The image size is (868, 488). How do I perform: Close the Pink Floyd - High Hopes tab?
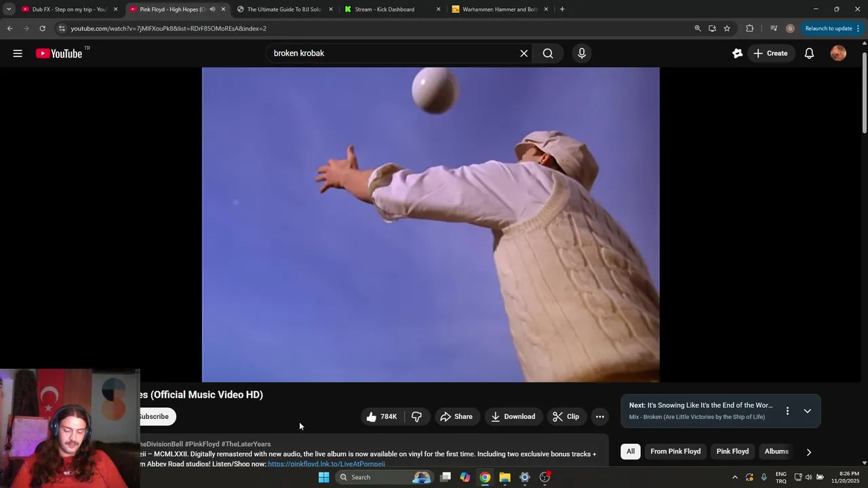click(x=223, y=9)
